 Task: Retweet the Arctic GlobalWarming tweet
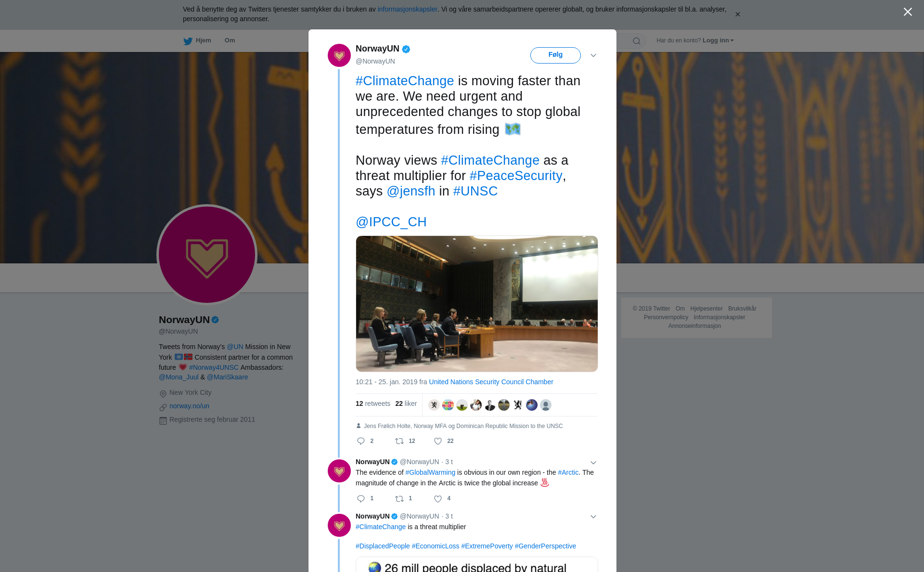pyautogui.click(x=399, y=499)
